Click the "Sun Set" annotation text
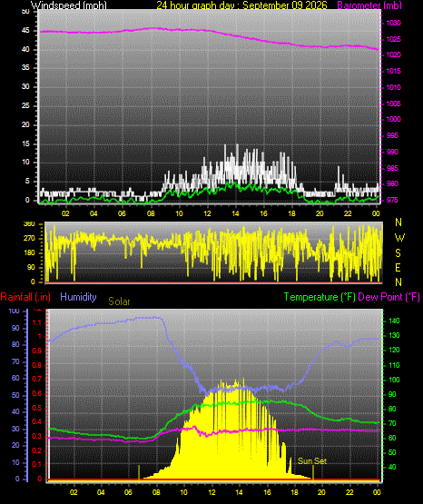Image resolution: width=423 pixels, height=504 pixels. click(x=312, y=461)
